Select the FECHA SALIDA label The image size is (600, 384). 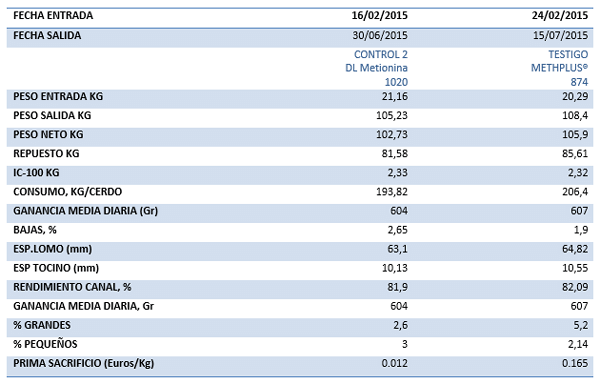click(47, 36)
